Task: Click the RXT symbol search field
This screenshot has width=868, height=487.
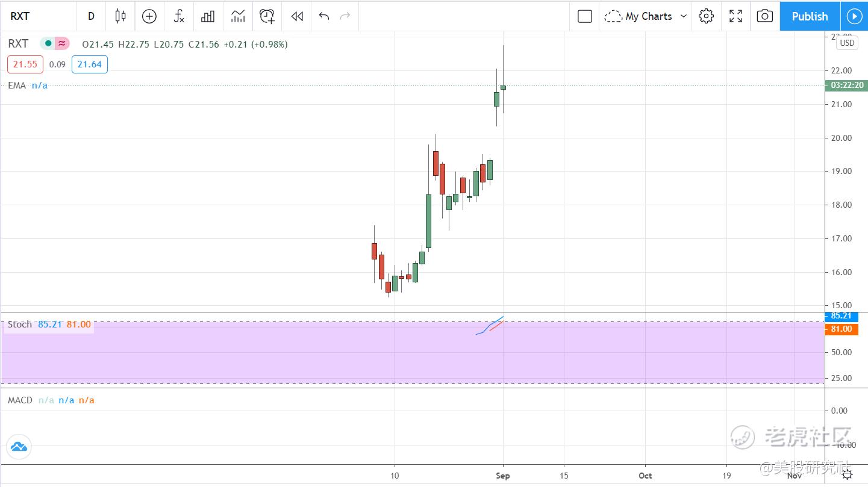Action: pos(39,16)
